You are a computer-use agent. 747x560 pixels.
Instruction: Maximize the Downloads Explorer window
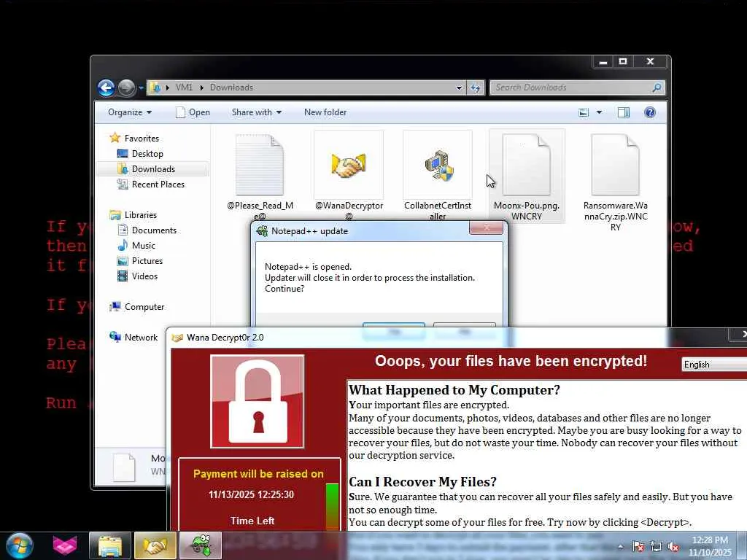[623, 62]
